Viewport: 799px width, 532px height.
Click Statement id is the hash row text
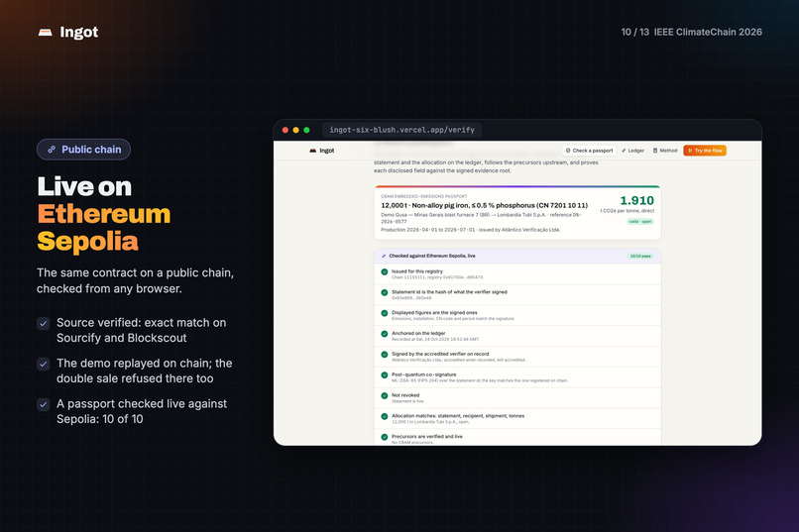pos(449,291)
